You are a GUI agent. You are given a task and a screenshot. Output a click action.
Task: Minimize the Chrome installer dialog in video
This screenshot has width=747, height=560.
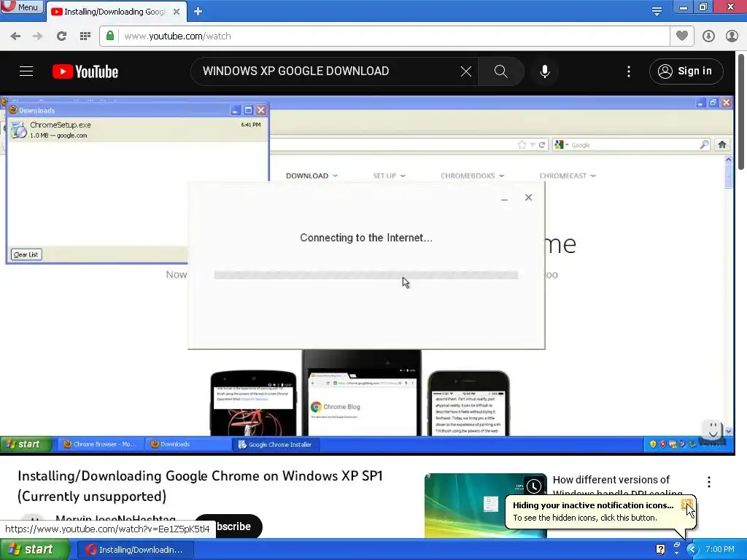505,198
